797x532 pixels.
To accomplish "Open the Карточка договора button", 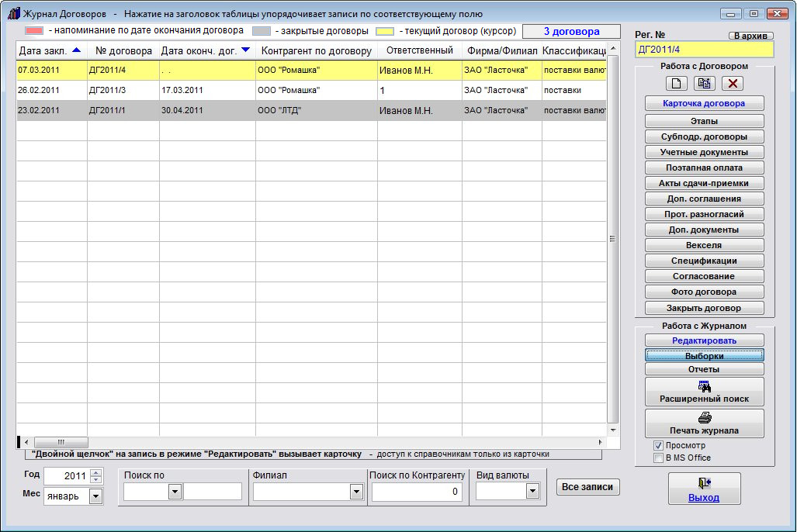I will pos(704,103).
